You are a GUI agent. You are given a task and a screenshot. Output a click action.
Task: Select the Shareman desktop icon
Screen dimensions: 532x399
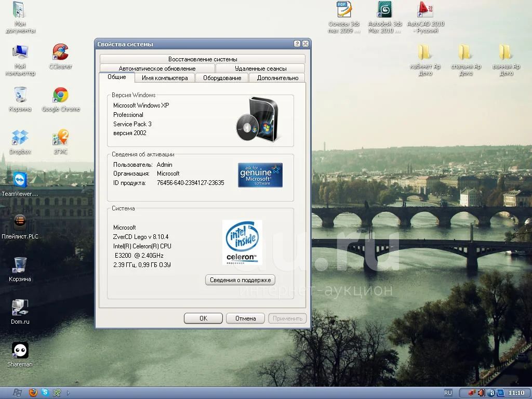pyautogui.click(x=20, y=354)
